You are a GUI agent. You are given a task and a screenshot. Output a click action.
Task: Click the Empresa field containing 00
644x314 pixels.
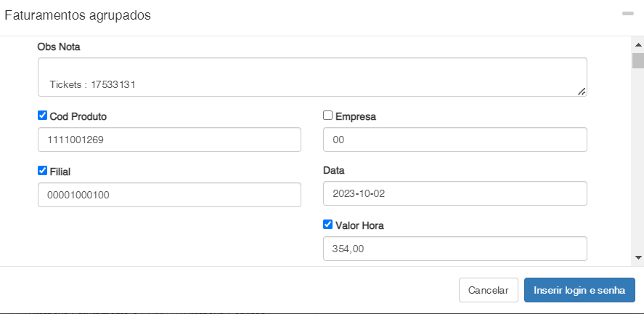pos(455,140)
